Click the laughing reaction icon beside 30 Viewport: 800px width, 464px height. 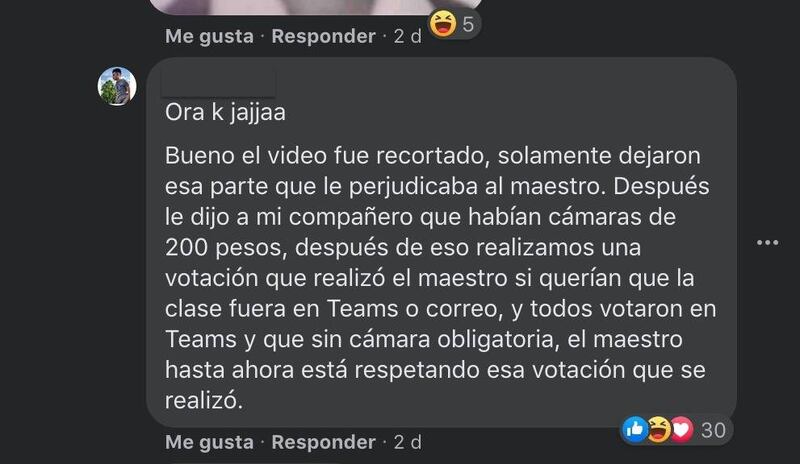click(x=658, y=429)
